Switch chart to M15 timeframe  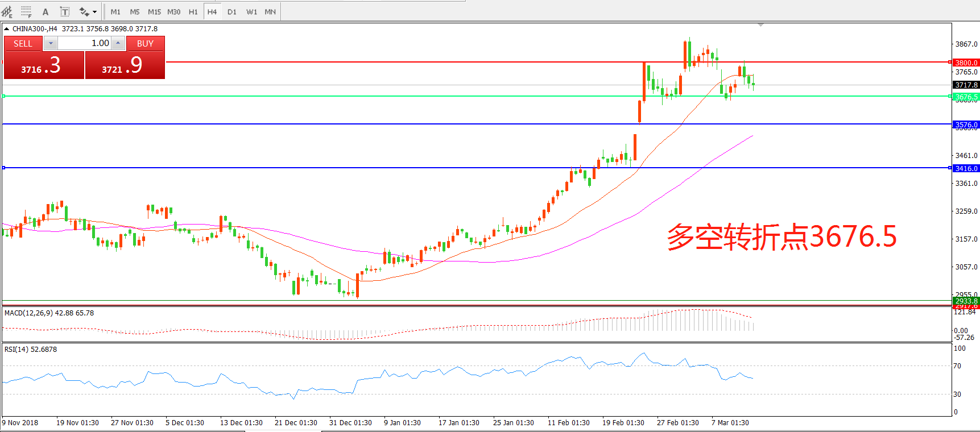click(x=154, y=11)
